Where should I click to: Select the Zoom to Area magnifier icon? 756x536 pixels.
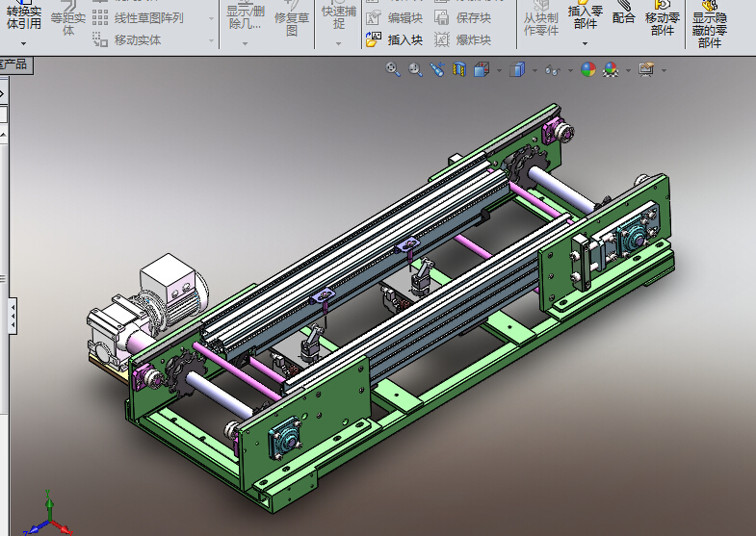tap(415, 70)
